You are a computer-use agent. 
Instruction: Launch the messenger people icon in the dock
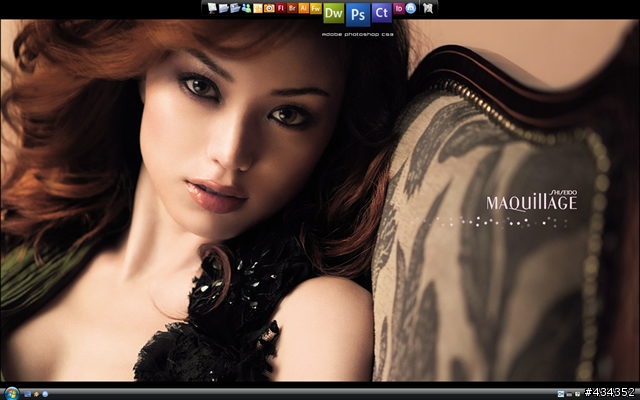pos(247,8)
